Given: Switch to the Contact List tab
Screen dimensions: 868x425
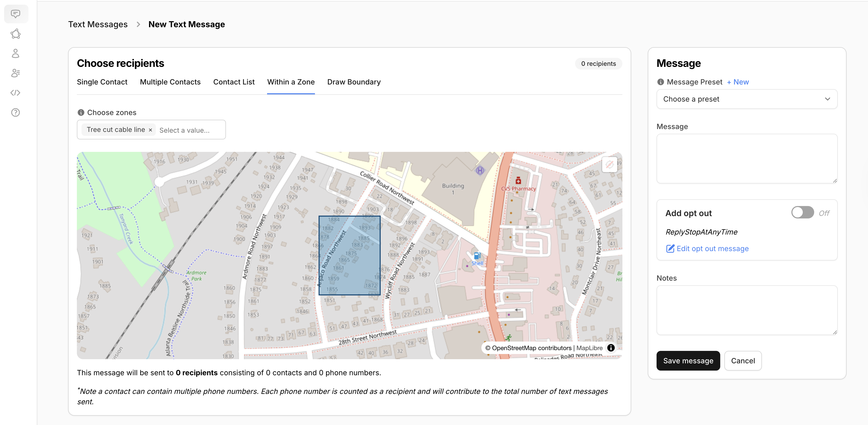Looking at the screenshot, I should tap(234, 82).
